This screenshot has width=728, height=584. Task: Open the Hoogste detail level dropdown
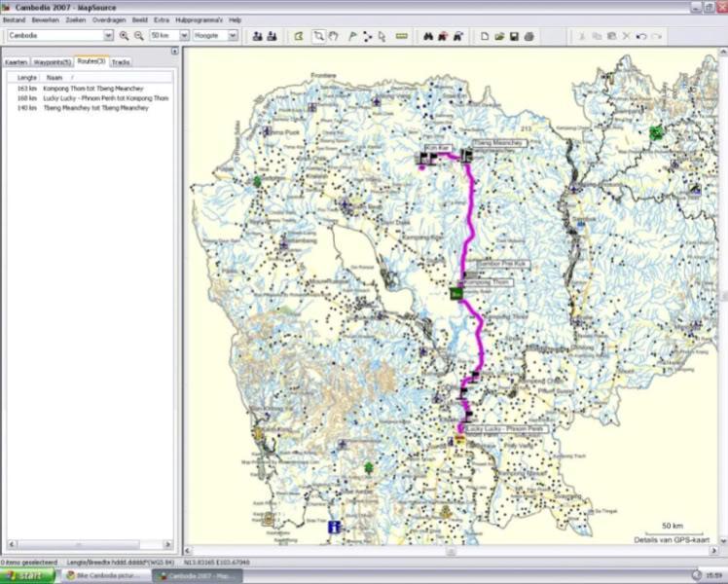(233, 35)
